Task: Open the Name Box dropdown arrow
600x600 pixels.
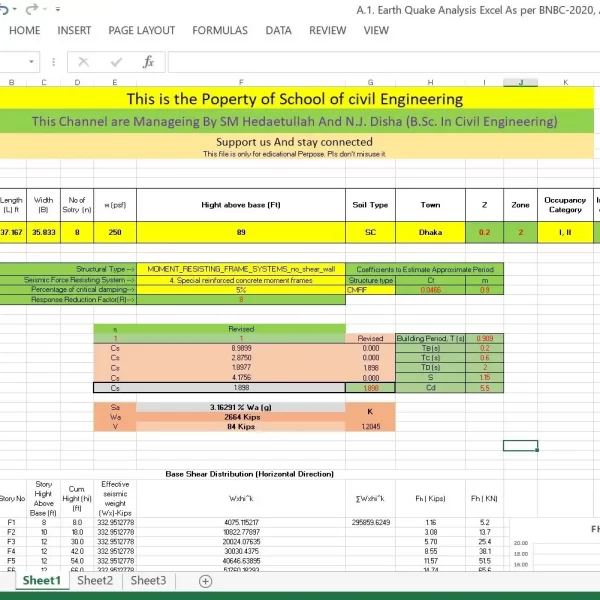Action: click(31, 62)
